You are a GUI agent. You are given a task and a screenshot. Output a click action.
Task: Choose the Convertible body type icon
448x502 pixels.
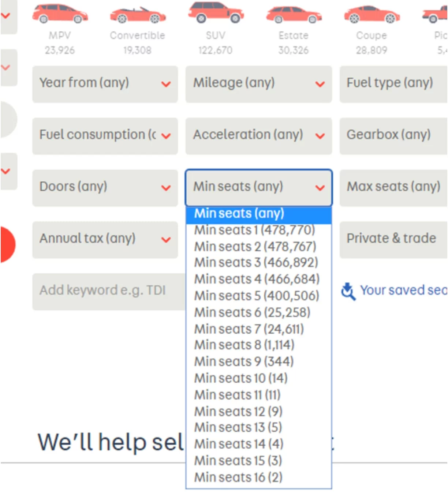(x=138, y=15)
